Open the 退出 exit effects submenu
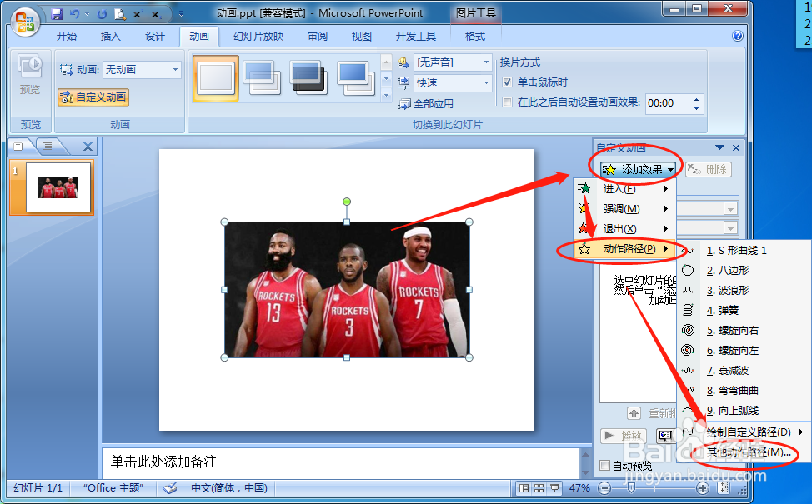This screenshot has height=504, width=812. click(x=625, y=229)
